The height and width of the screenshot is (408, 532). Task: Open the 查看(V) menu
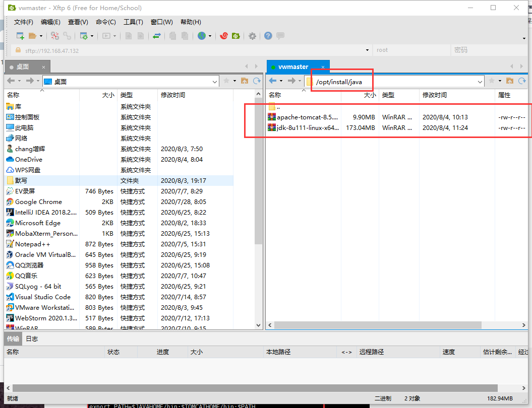click(78, 22)
